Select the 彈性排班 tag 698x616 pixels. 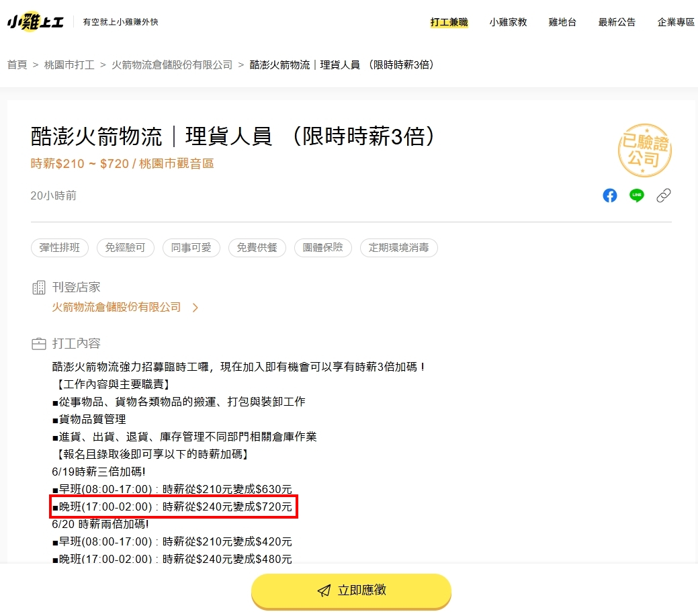[x=60, y=247]
